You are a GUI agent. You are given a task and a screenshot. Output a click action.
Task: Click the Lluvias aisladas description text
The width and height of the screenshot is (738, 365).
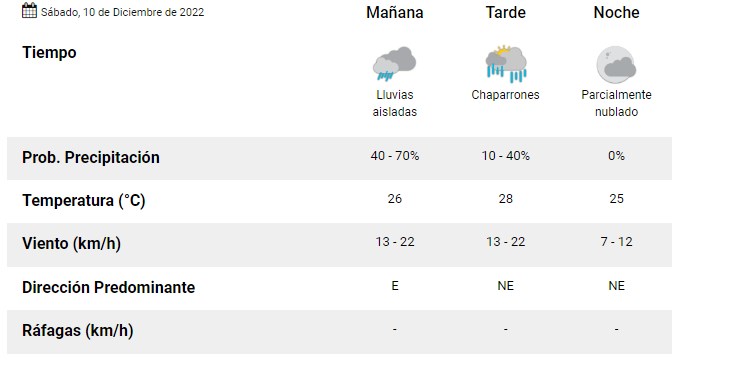394,103
